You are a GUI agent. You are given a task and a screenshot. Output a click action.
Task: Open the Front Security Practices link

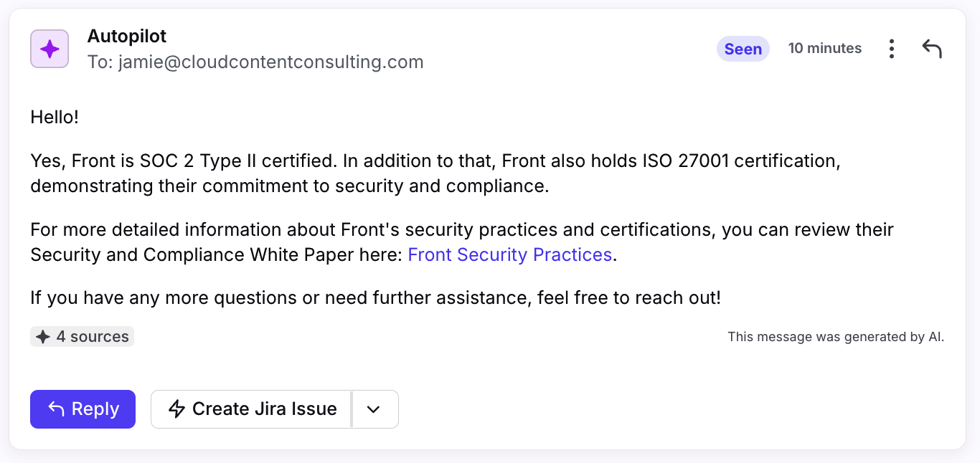point(509,254)
